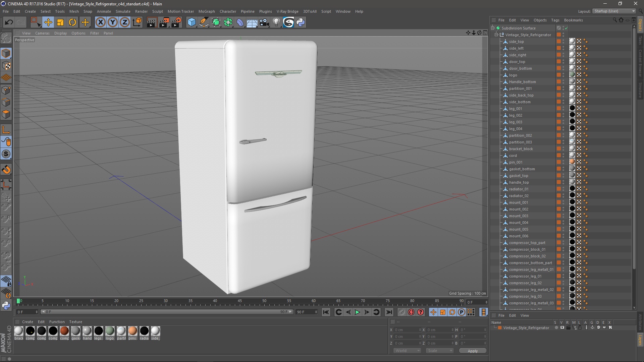This screenshot has height=362, width=644.
Task: Open the Takes side tab
Action: click(640, 40)
